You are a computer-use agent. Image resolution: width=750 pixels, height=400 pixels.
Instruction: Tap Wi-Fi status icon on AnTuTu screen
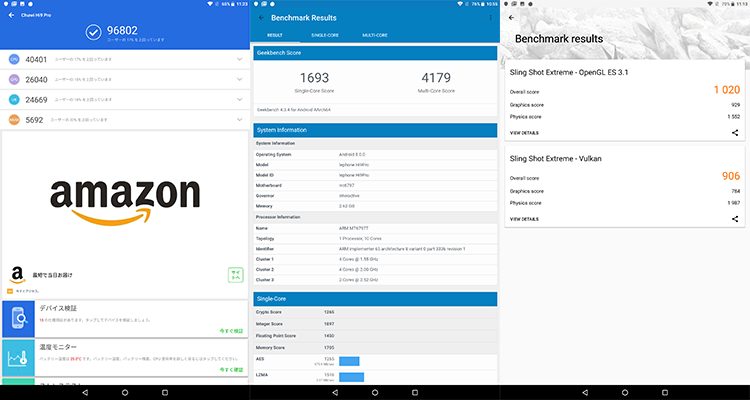coord(210,4)
